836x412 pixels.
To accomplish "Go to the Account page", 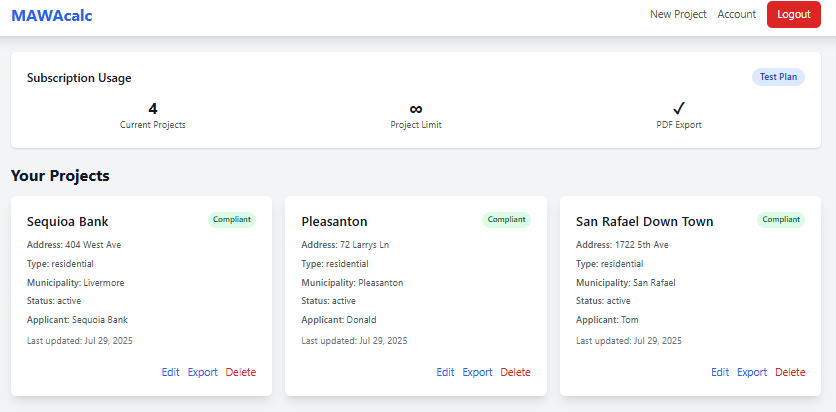I will click(x=736, y=14).
